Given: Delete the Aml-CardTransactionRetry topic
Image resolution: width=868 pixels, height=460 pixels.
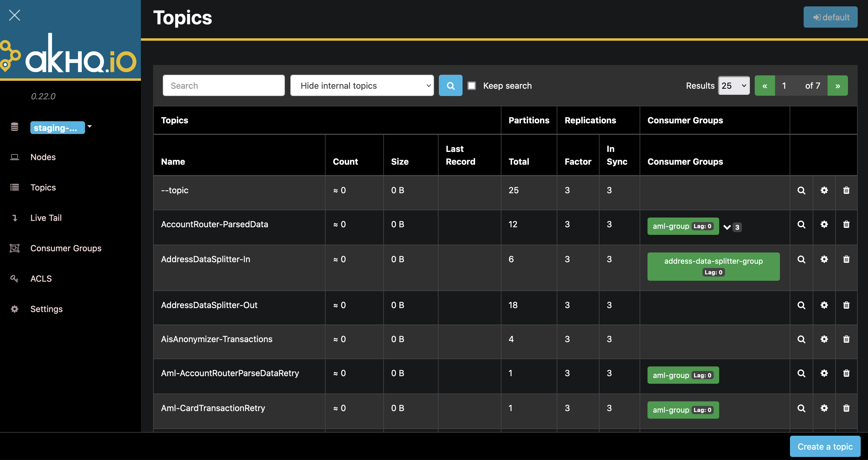Looking at the screenshot, I should point(846,408).
